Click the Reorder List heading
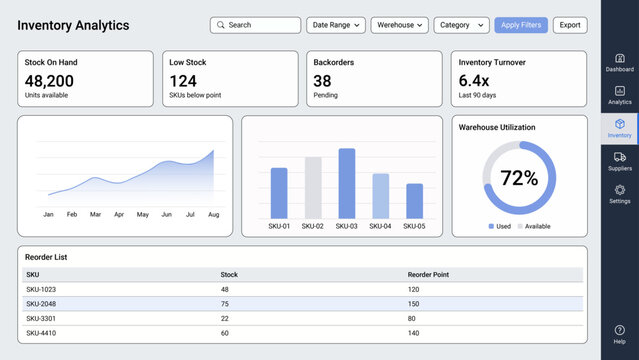This screenshot has width=639, height=360. coord(46,257)
